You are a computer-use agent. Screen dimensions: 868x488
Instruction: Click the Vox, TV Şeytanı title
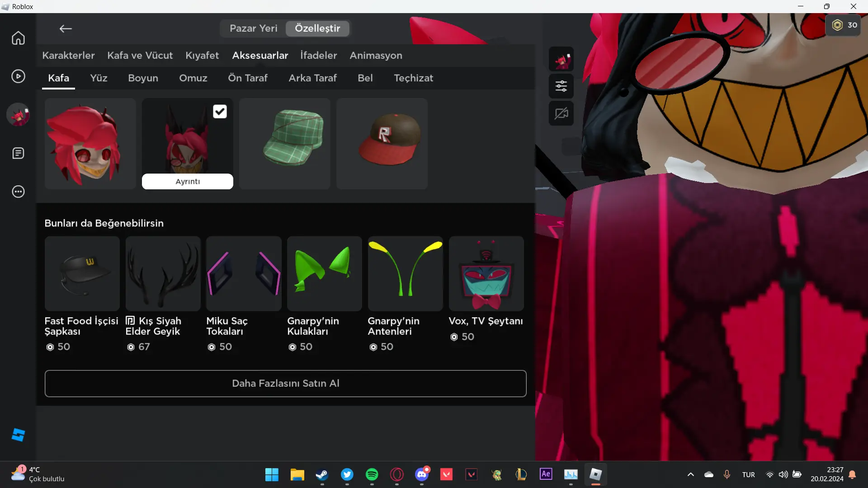click(486, 321)
